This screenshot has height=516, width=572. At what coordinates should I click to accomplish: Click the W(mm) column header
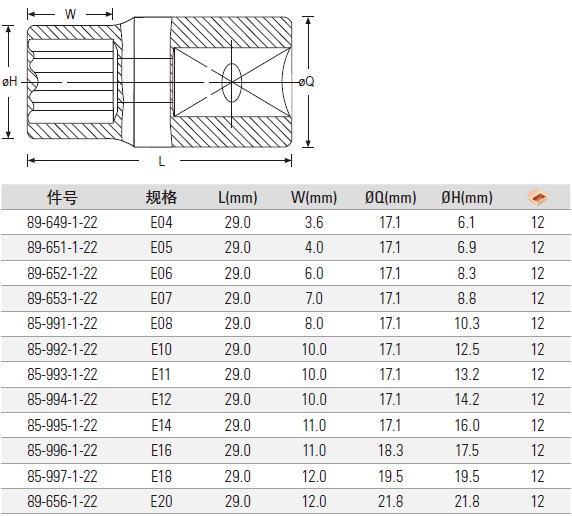coord(314,197)
